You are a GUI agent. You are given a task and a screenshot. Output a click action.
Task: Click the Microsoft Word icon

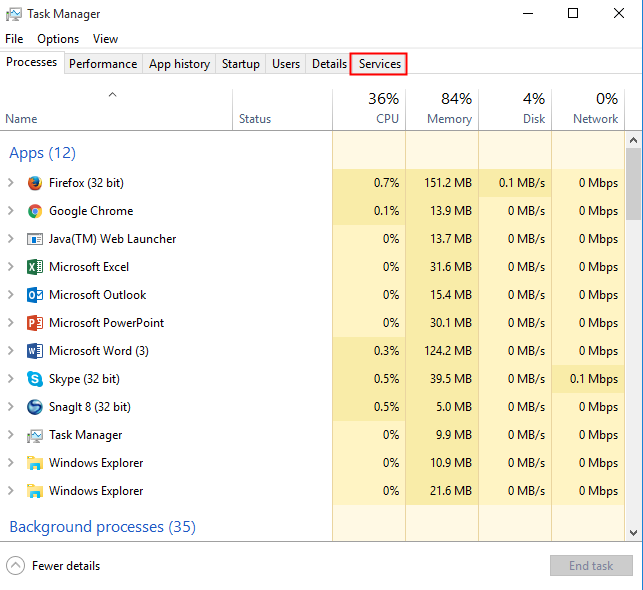pos(35,351)
